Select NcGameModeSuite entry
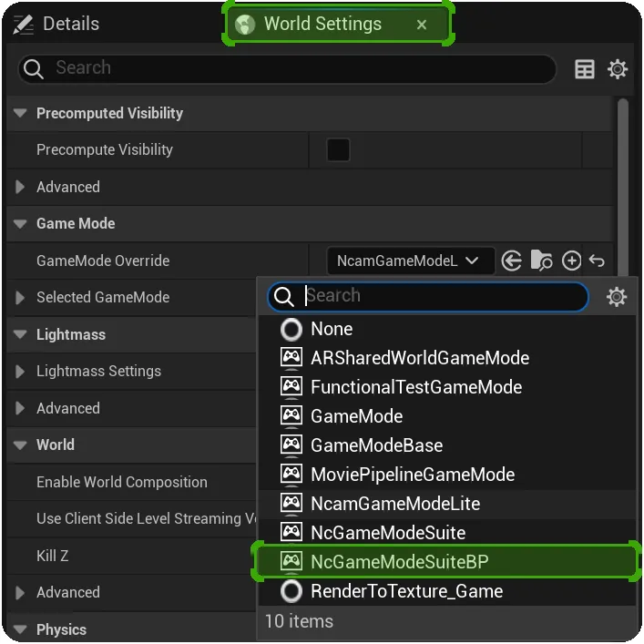 pyautogui.click(x=447, y=533)
